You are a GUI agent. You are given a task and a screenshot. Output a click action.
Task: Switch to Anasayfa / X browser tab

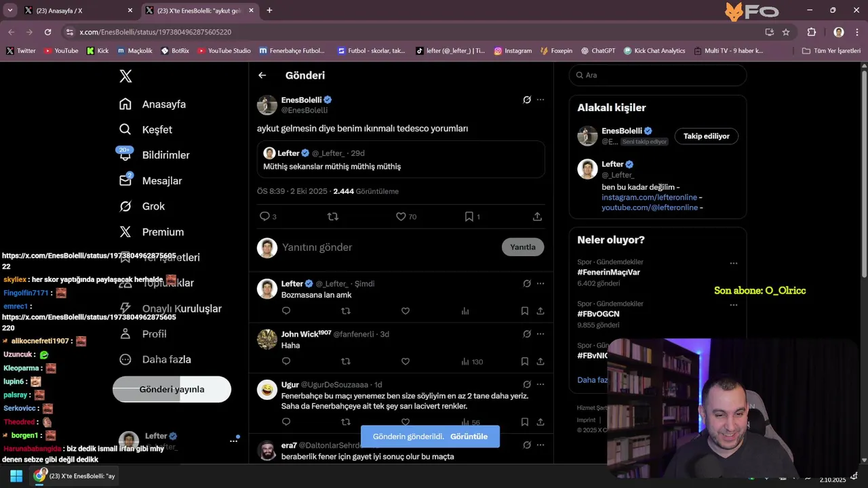point(78,10)
